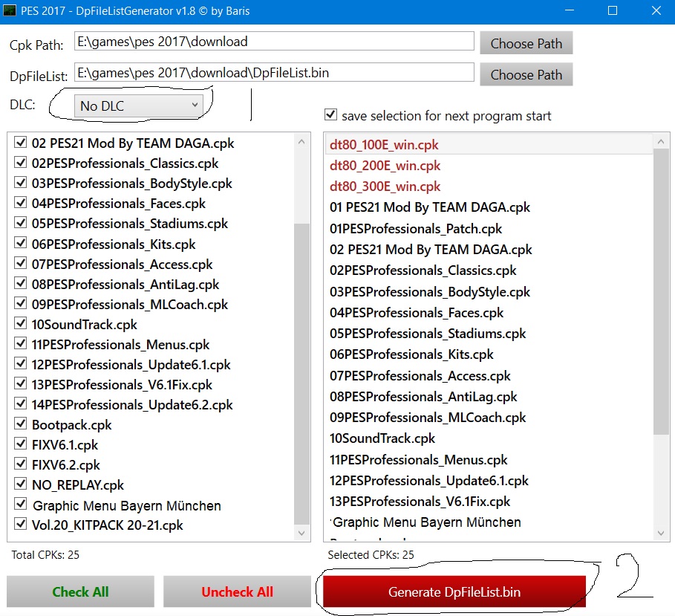Open the No DLC dropdown
This screenshot has width=675, height=616.
pyautogui.click(x=139, y=106)
